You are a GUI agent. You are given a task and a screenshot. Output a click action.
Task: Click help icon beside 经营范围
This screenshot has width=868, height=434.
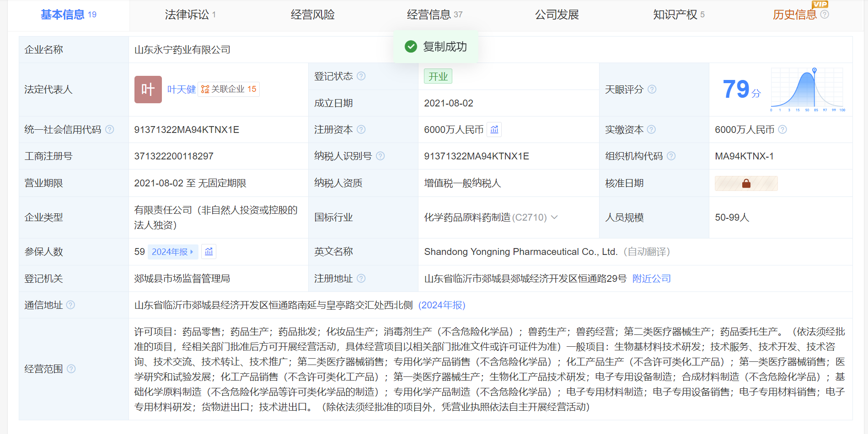coord(71,369)
